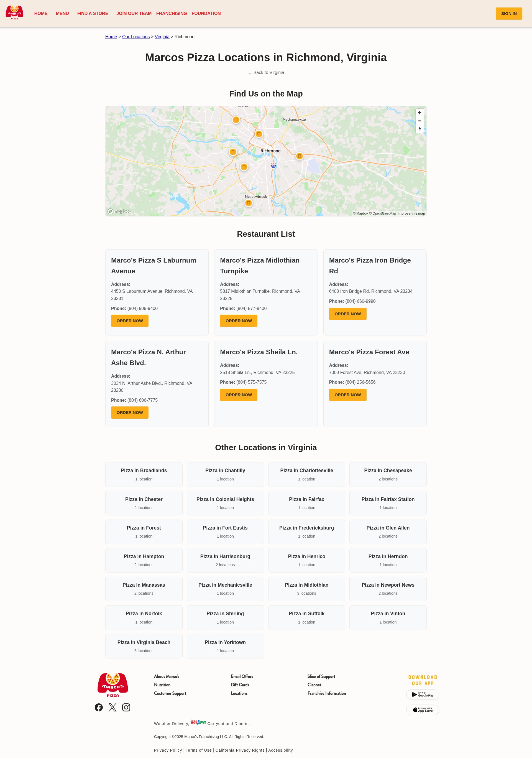Open the MENU nav item
Image resolution: width=532 pixels, height=758 pixels.
point(62,14)
